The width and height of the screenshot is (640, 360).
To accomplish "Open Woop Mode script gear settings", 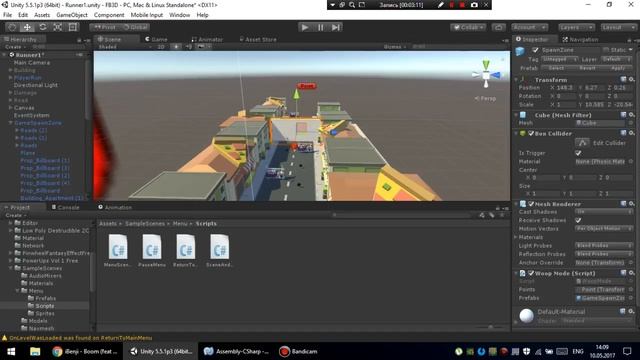I will [x=631, y=273].
